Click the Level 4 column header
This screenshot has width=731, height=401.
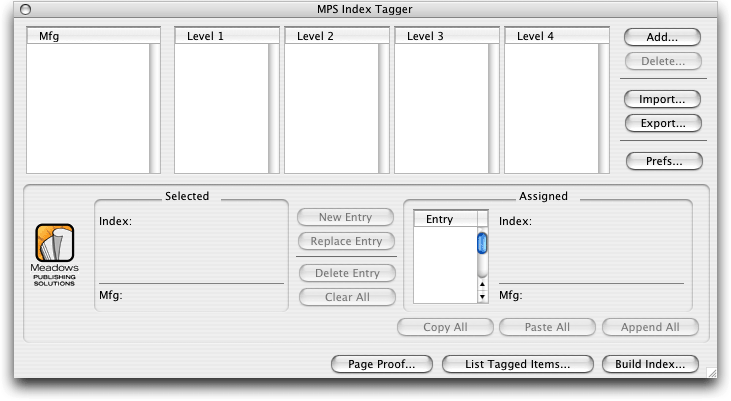tap(557, 36)
